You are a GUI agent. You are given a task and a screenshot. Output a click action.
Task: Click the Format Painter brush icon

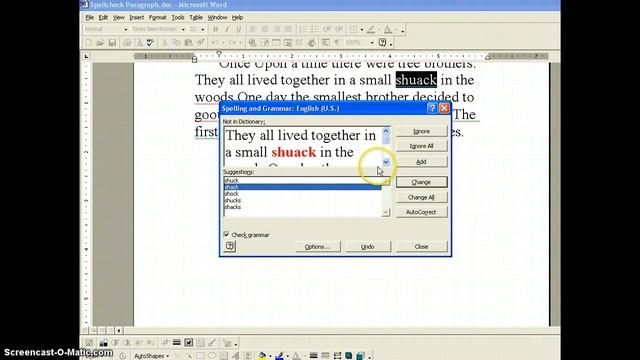pyautogui.click(x=200, y=42)
